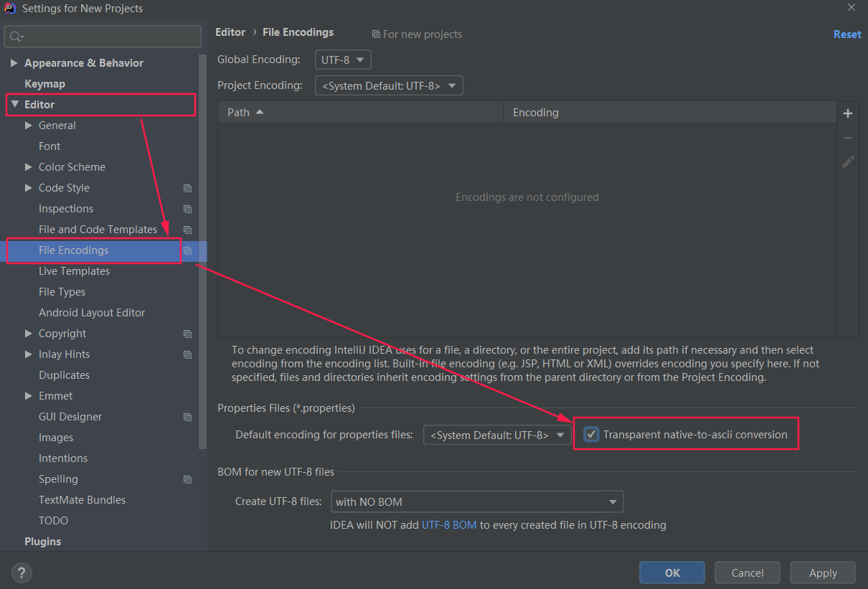Click the project-level icon next to Spelling
Viewport: 868px width, 589px height.
[187, 479]
